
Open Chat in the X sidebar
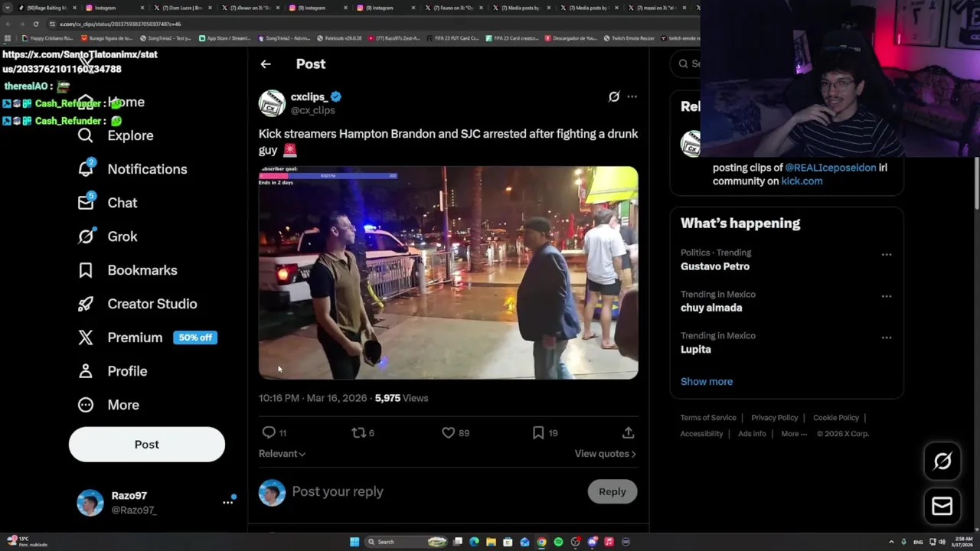108,203
